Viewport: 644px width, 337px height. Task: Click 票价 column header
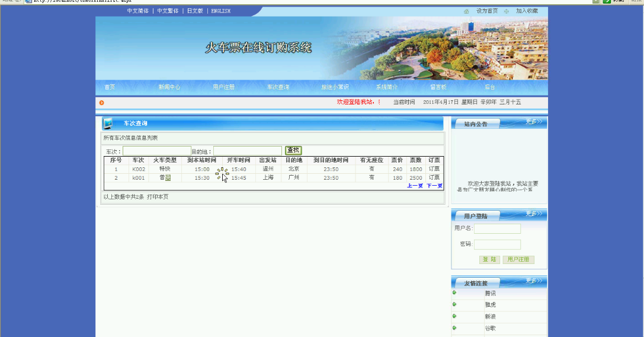(397, 160)
